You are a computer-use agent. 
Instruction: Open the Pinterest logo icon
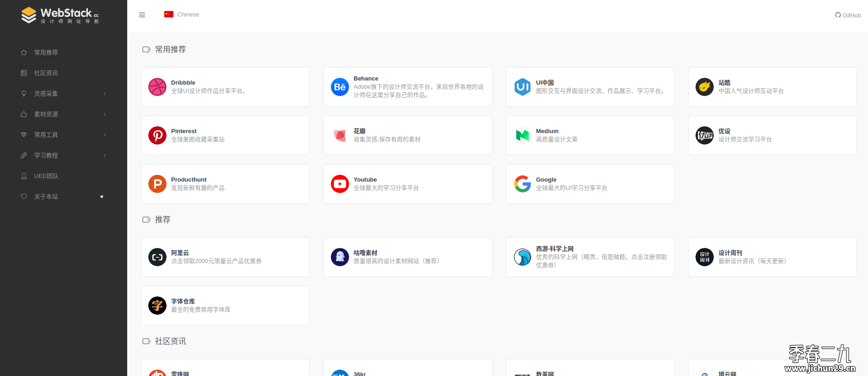coord(157,135)
